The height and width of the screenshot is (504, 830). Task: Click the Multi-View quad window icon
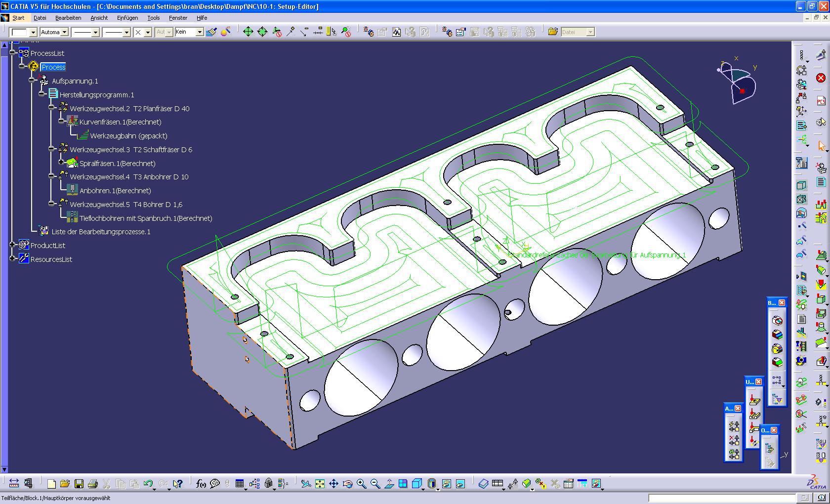(403, 484)
